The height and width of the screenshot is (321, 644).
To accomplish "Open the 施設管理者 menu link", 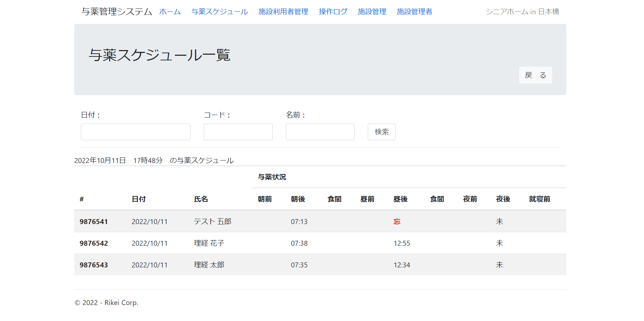I will pos(414,12).
